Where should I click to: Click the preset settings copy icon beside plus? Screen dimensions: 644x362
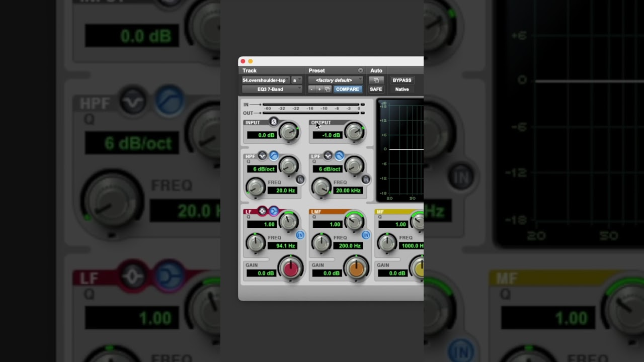coord(328,89)
